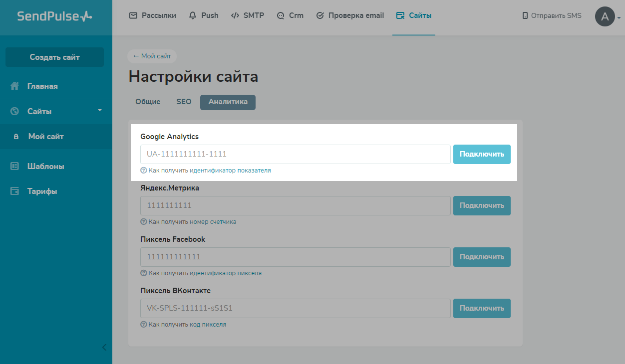Go back via ← Мой сайт
Screen dimensions: 625x364
(x=152, y=56)
